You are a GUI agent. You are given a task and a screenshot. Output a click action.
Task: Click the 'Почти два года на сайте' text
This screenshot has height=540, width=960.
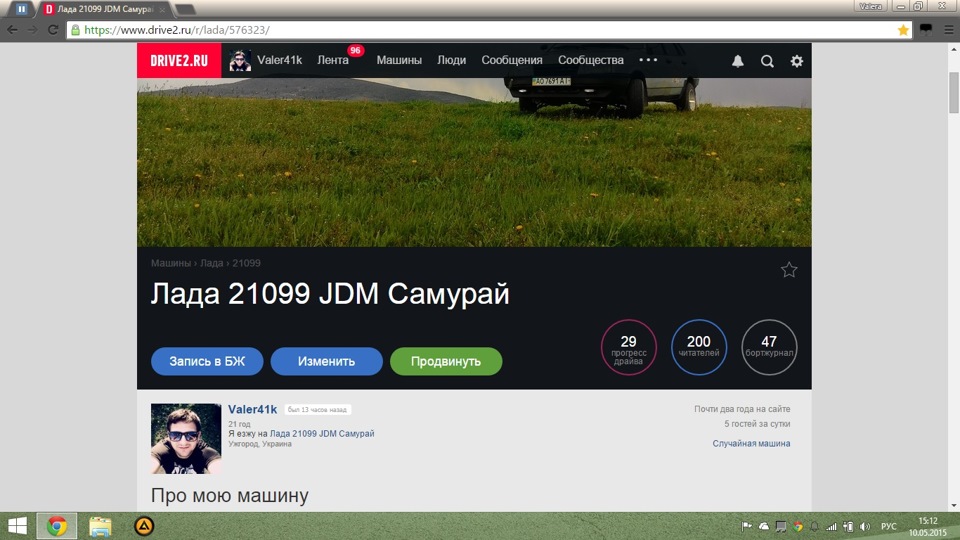(742, 409)
